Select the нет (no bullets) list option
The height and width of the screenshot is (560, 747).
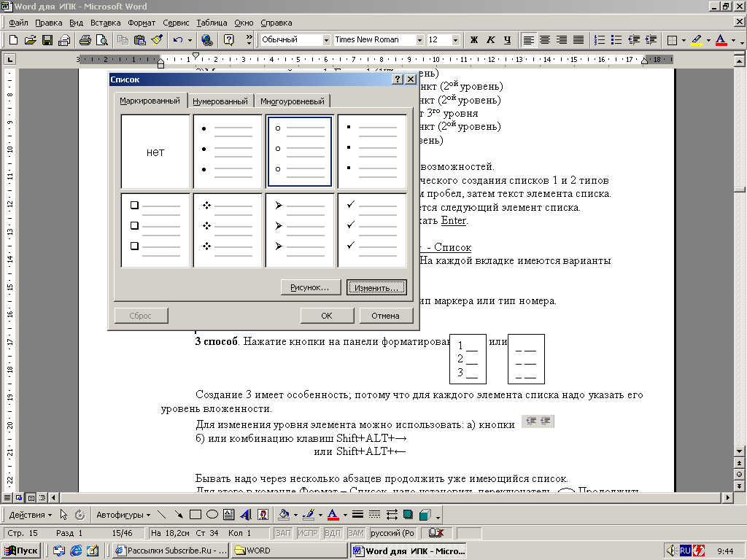point(155,152)
